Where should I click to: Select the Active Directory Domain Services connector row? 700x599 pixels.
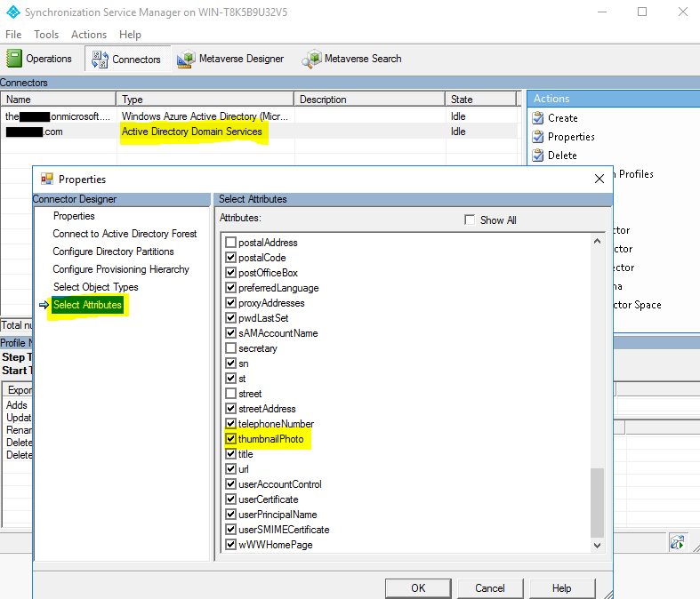tap(259, 132)
